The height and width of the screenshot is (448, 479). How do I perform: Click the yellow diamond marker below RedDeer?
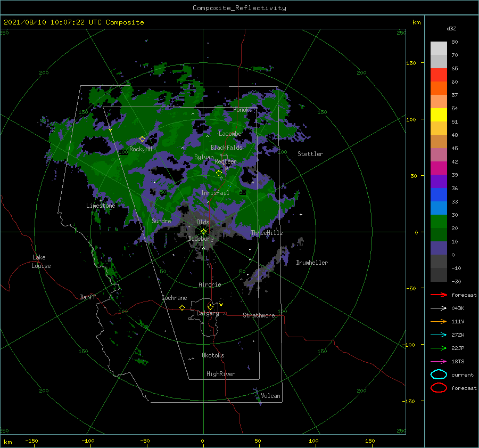[219, 173]
